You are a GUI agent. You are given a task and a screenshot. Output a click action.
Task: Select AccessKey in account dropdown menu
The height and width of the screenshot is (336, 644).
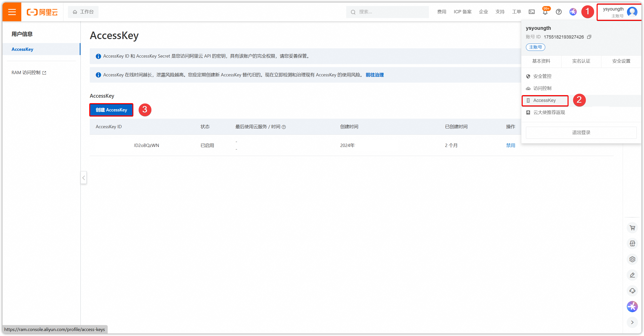(545, 100)
